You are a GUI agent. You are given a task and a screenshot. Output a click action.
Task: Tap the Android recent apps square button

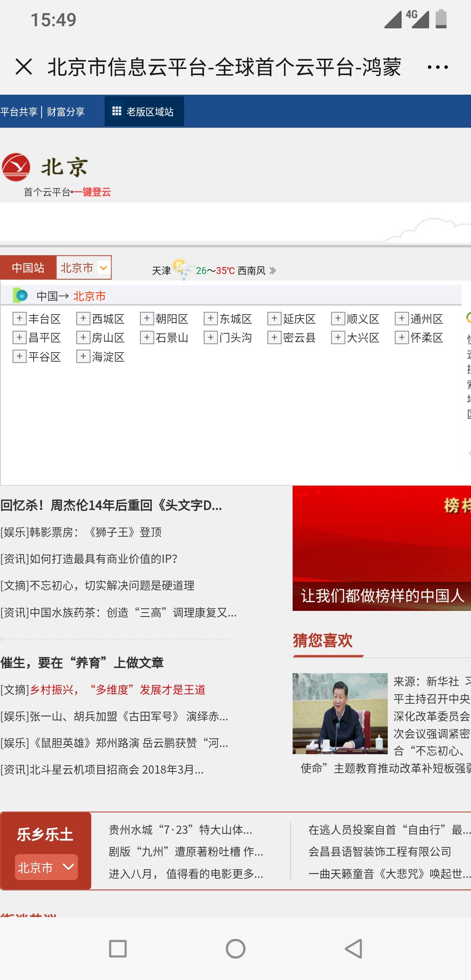point(118,949)
